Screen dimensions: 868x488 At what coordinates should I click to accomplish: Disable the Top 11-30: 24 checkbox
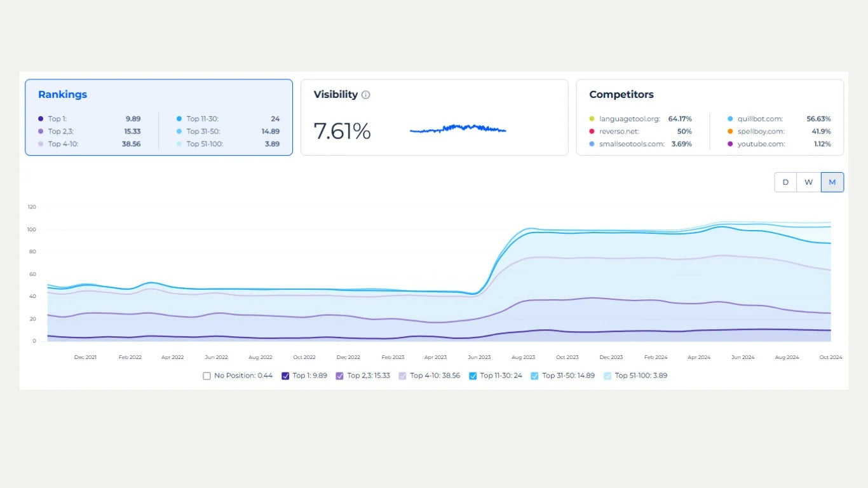(x=473, y=376)
